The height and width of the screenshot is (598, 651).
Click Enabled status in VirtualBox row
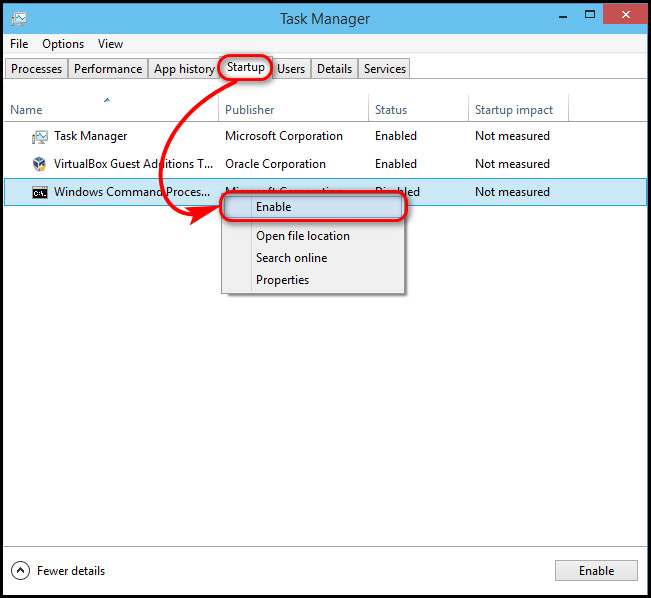[396, 164]
